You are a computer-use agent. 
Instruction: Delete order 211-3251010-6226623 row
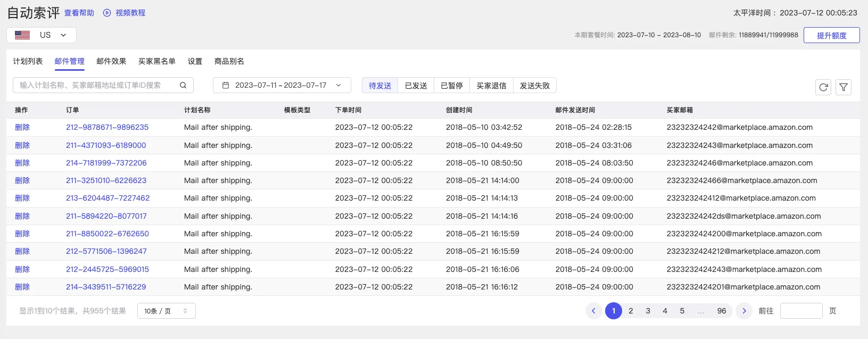click(22, 180)
